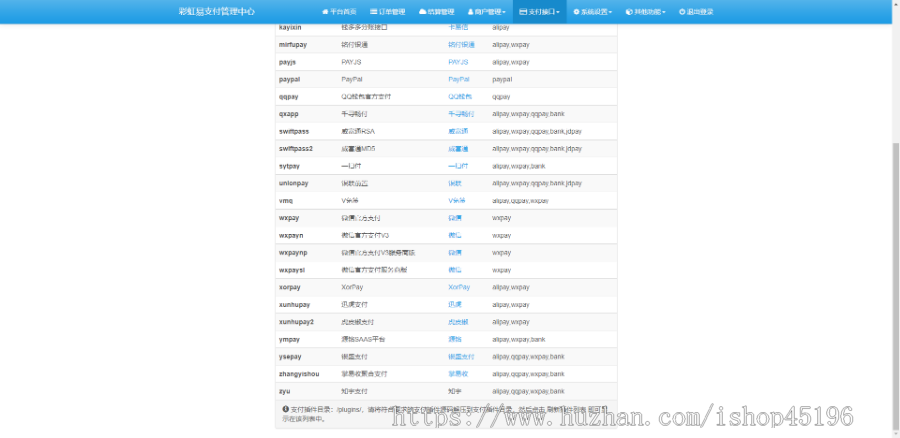Select plugin name wxpay
The height and width of the screenshot is (438, 900).
[289, 218]
